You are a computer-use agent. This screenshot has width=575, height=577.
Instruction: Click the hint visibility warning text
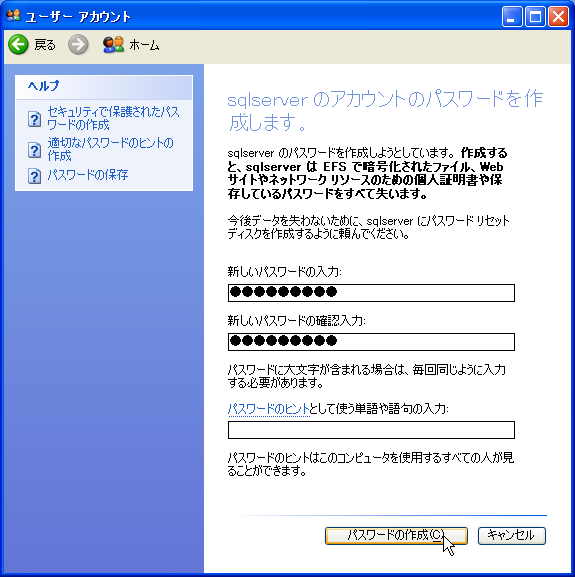(370, 464)
